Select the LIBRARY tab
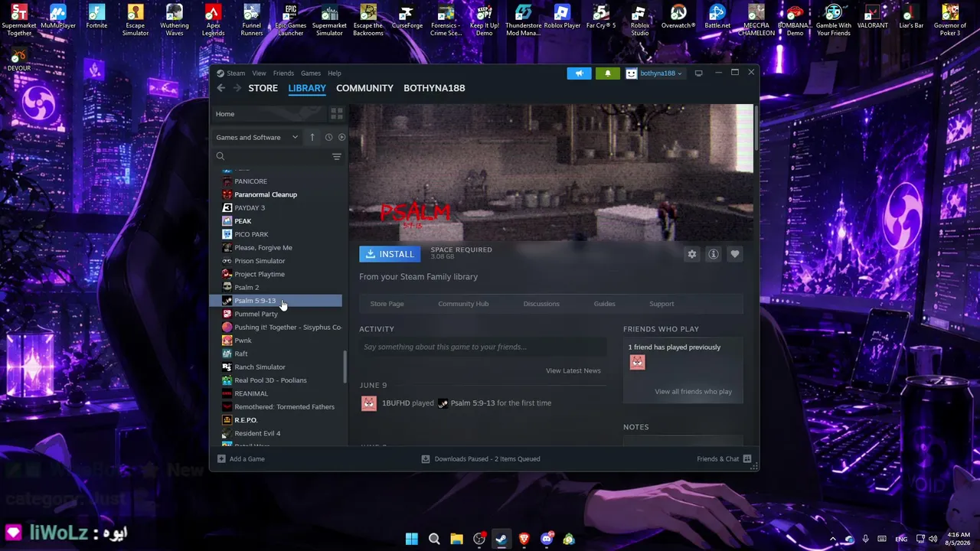This screenshot has height=551, width=980. pyautogui.click(x=307, y=88)
